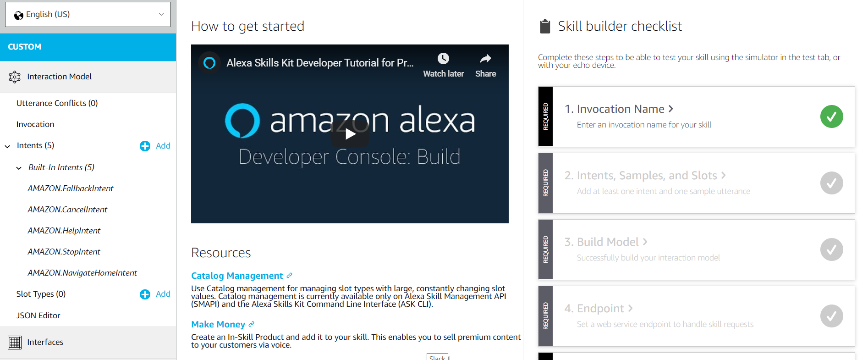
Task: Open Utterance Conflicts (0)
Action: [57, 103]
